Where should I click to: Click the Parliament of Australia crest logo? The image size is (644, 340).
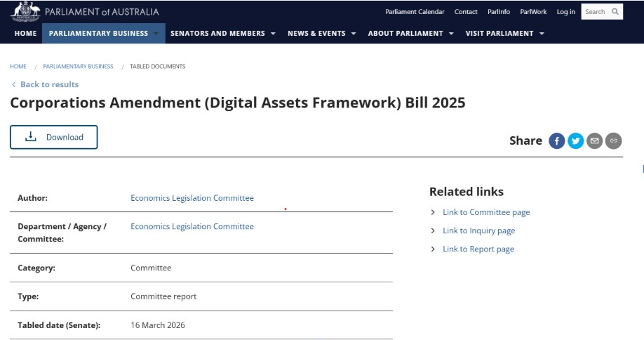coord(25,11)
